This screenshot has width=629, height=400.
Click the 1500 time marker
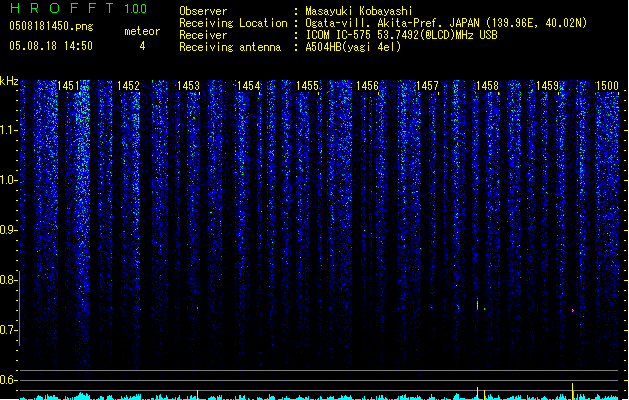[607, 86]
